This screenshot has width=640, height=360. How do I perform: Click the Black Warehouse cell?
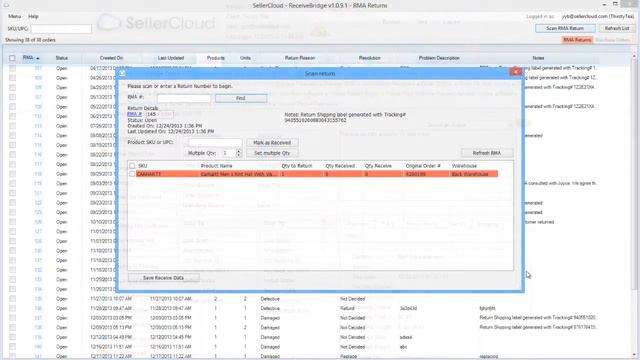coord(470,174)
